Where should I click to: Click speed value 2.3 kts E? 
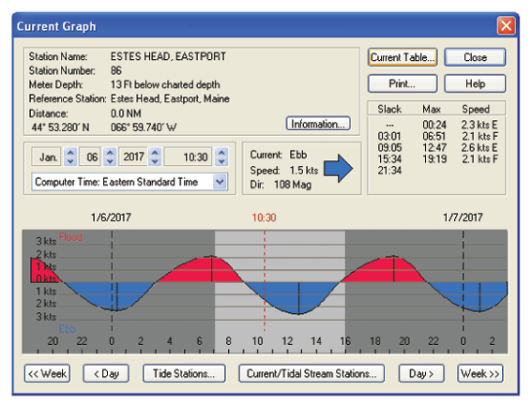point(479,125)
